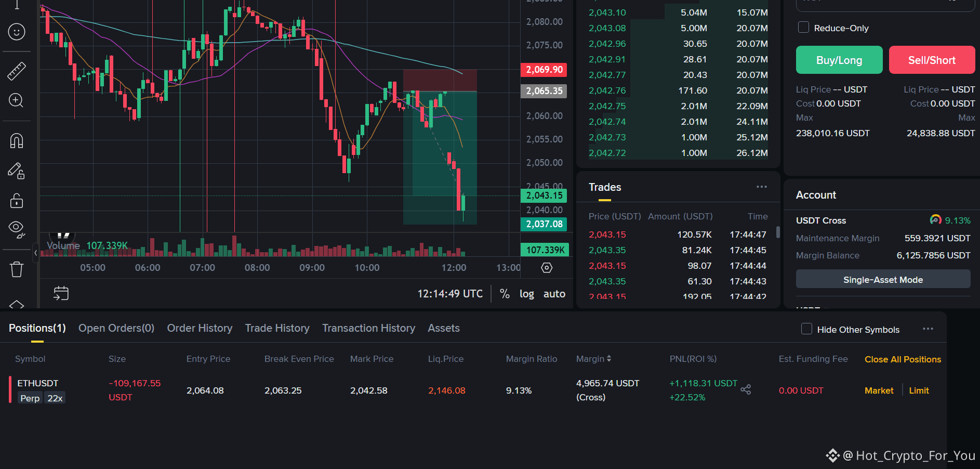Enable the Reduce-Only checkbox
The width and height of the screenshot is (980, 469).
803,27
